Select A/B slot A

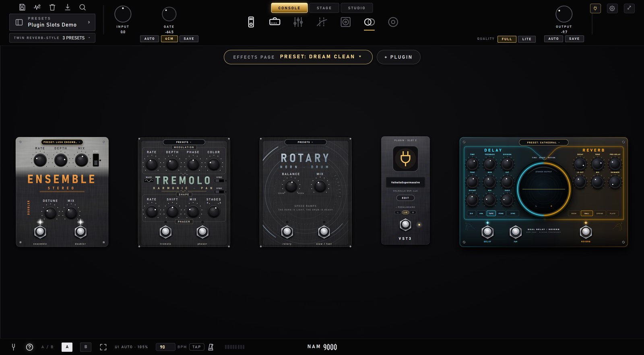pyautogui.click(x=67, y=347)
